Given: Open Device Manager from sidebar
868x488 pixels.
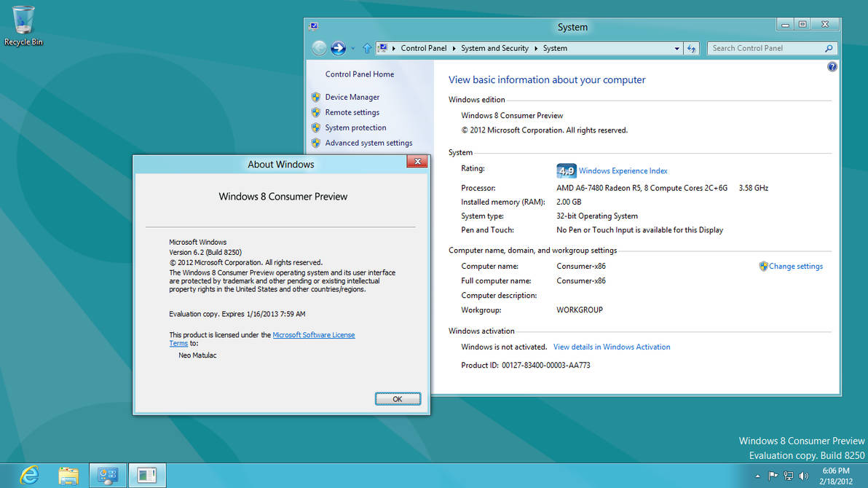Looking at the screenshot, I should point(352,97).
